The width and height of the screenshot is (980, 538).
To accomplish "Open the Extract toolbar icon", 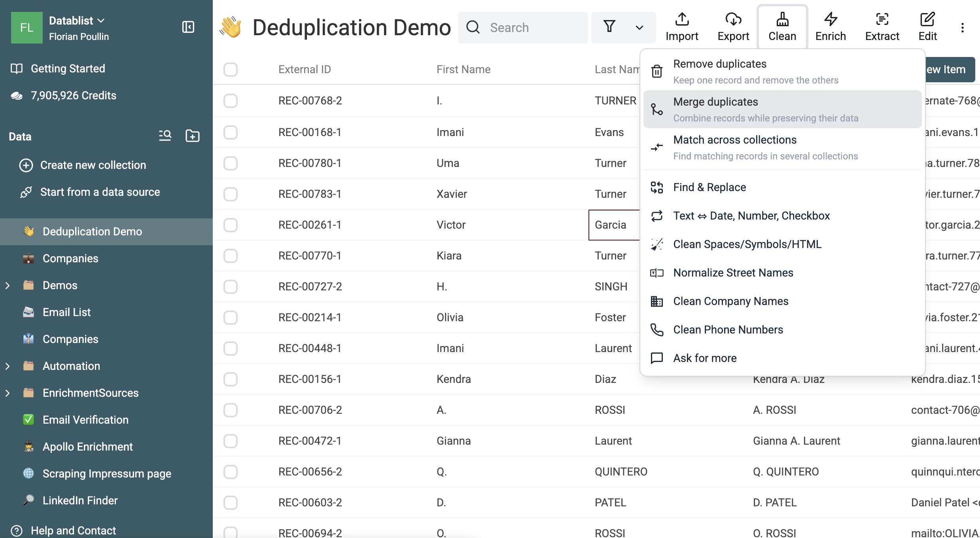I will click(882, 19).
